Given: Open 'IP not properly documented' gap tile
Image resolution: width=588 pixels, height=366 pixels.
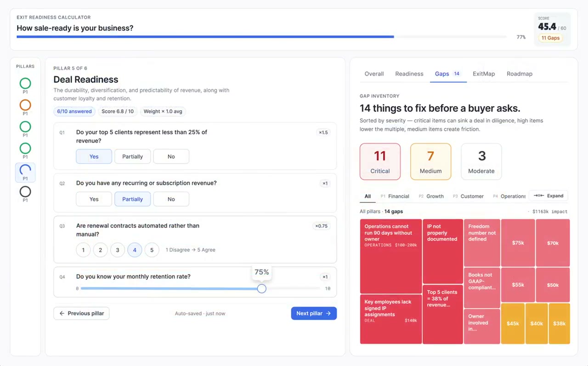Looking at the screenshot, I should tap(443, 251).
